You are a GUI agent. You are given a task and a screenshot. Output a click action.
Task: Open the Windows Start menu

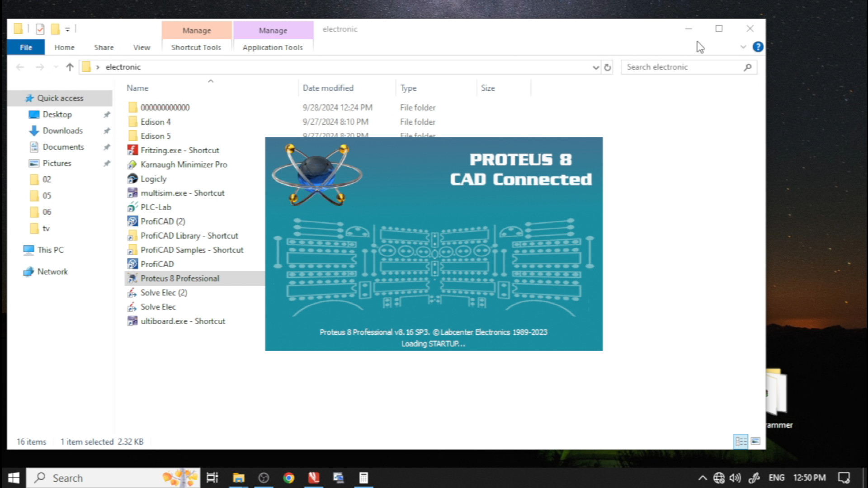point(14,478)
